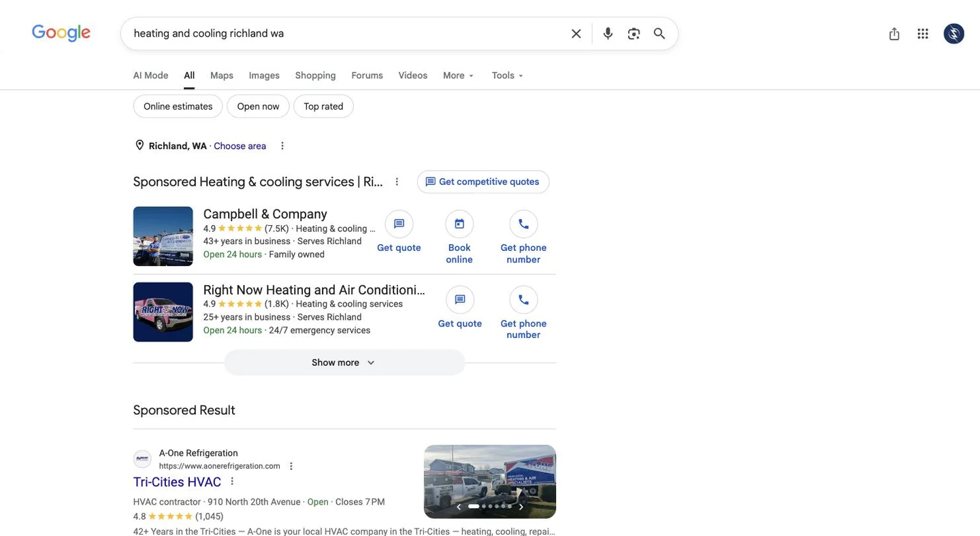Open the Google account avatar

pyautogui.click(x=953, y=33)
